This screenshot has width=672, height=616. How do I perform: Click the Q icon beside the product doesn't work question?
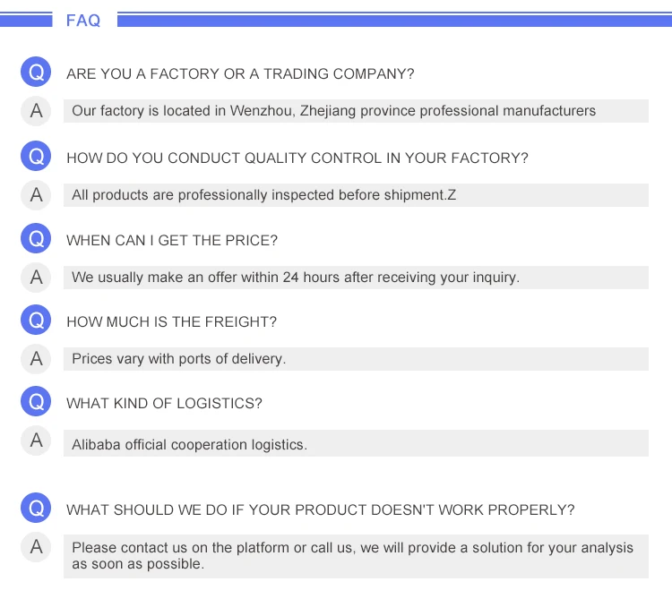coord(36,509)
